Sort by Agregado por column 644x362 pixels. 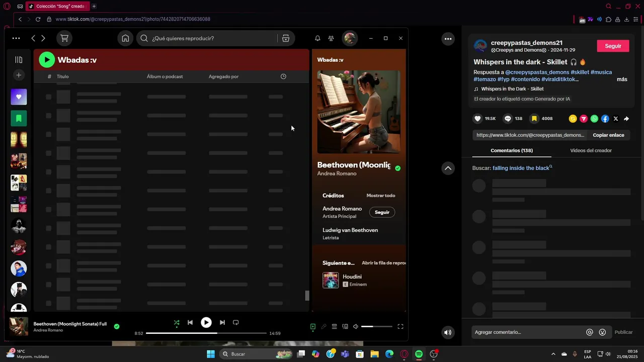coord(223,76)
